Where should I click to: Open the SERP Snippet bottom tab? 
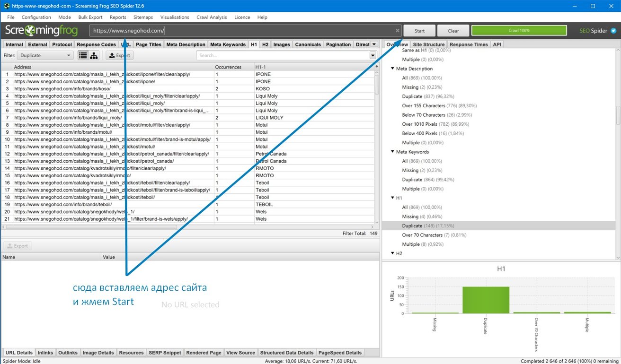click(x=165, y=353)
